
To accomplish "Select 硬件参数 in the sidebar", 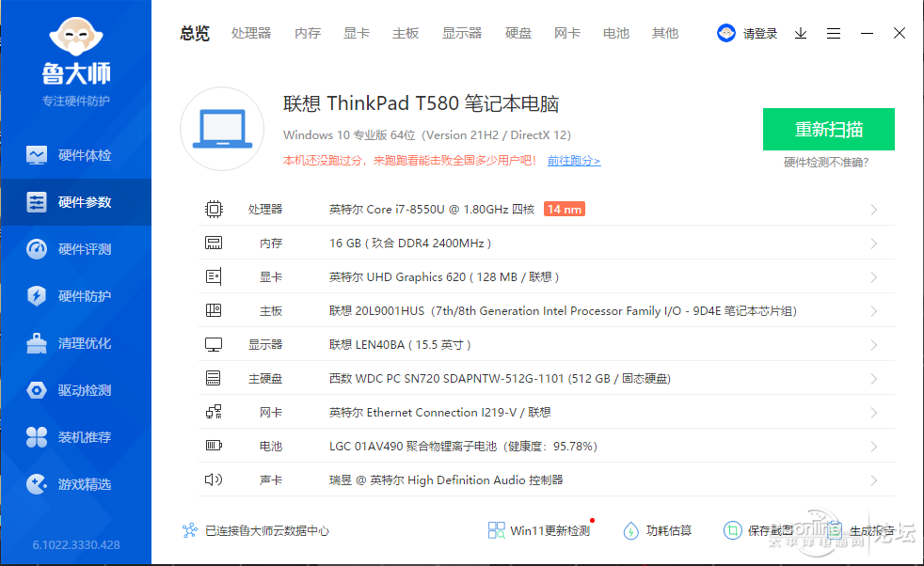I will pos(76,202).
